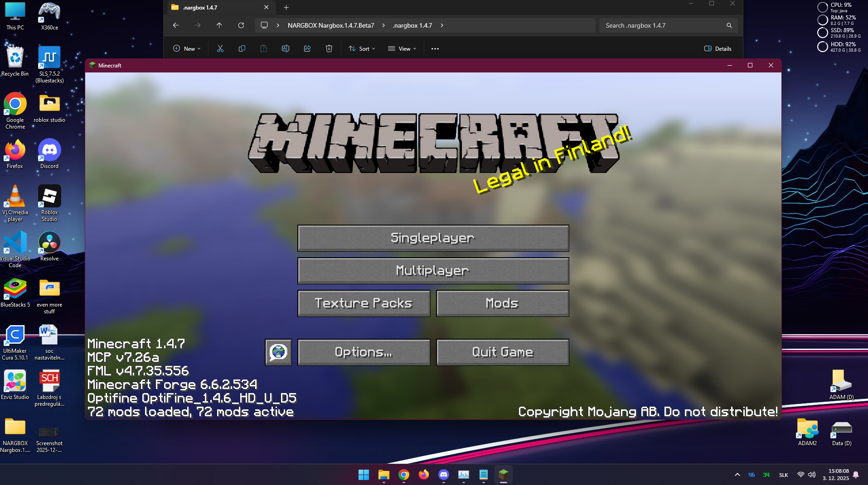The height and width of the screenshot is (485, 868).
Task: Open Minecraft Options
Action: click(364, 352)
